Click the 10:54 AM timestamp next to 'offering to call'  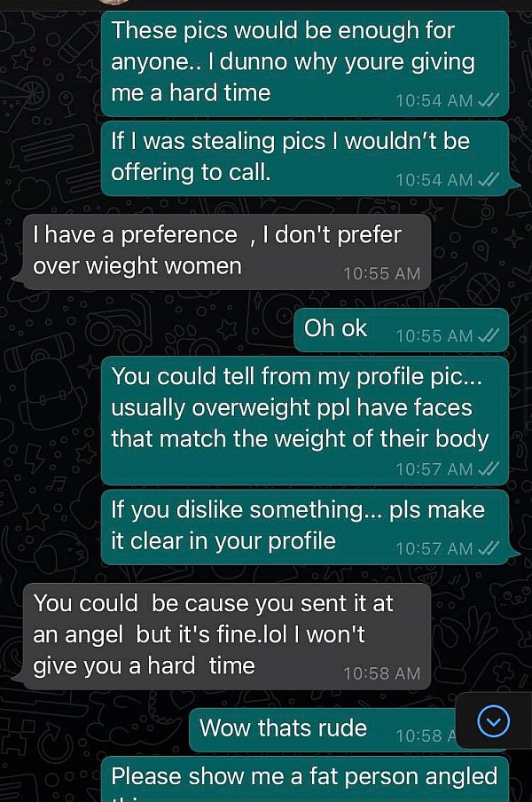click(434, 180)
